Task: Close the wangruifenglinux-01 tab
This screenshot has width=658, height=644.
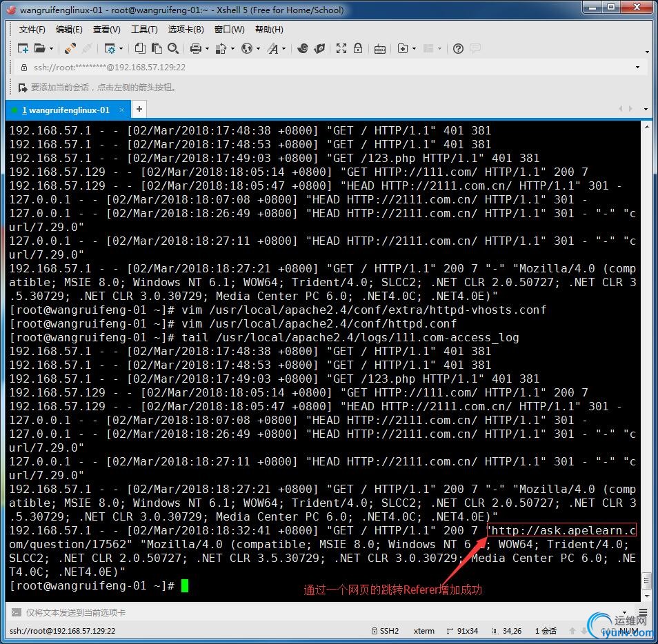Action: tap(121, 110)
